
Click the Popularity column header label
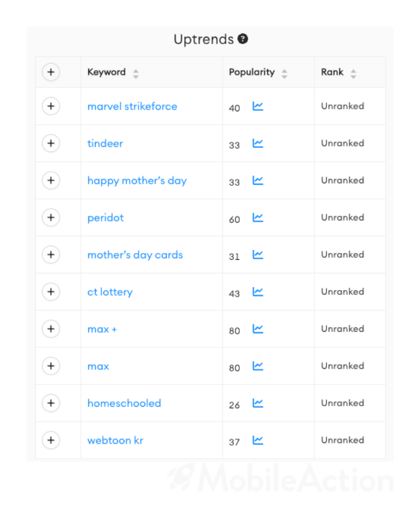(251, 72)
